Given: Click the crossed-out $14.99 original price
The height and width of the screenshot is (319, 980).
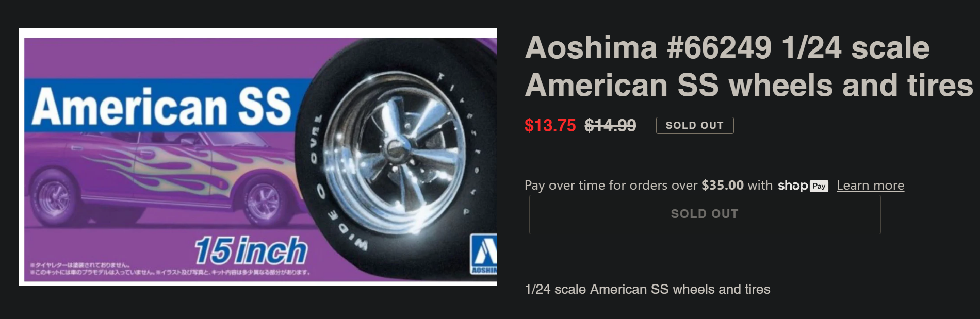Looking at the screenshot, I should pyautogui.click(x=610, y=125).
